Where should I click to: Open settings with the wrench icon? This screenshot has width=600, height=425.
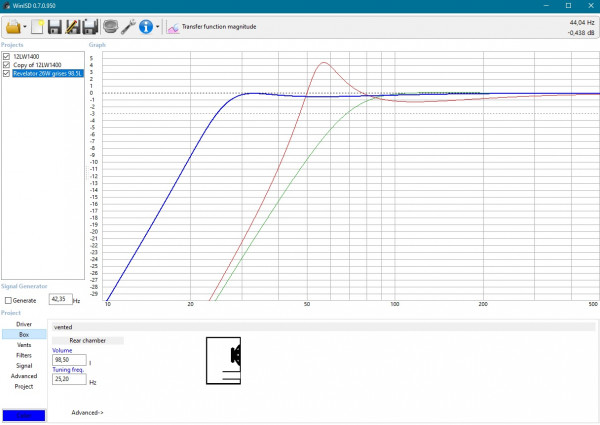(x=128, y=26)
